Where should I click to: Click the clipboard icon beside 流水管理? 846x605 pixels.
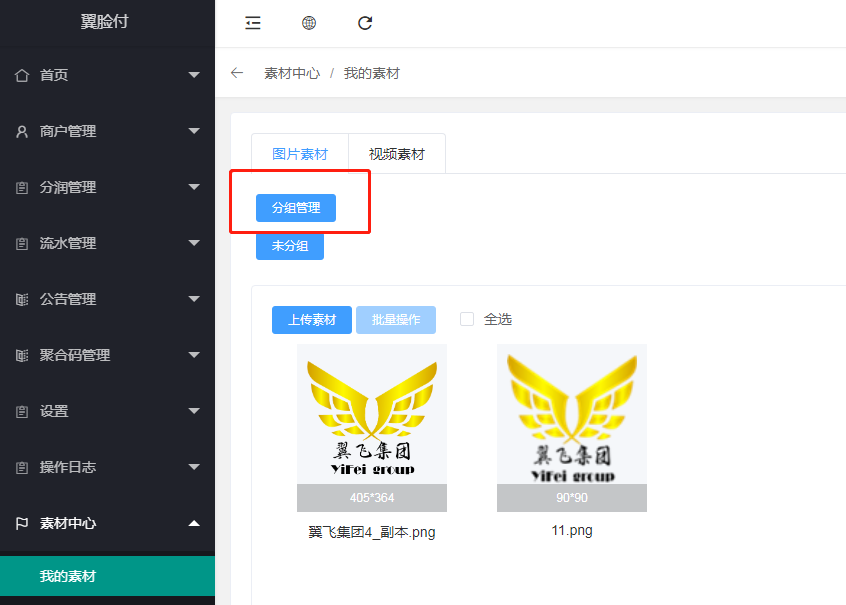coord(22,243)
